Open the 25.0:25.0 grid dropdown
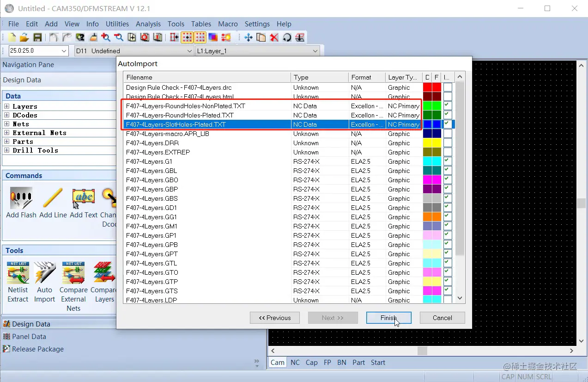 click(64, 51)
